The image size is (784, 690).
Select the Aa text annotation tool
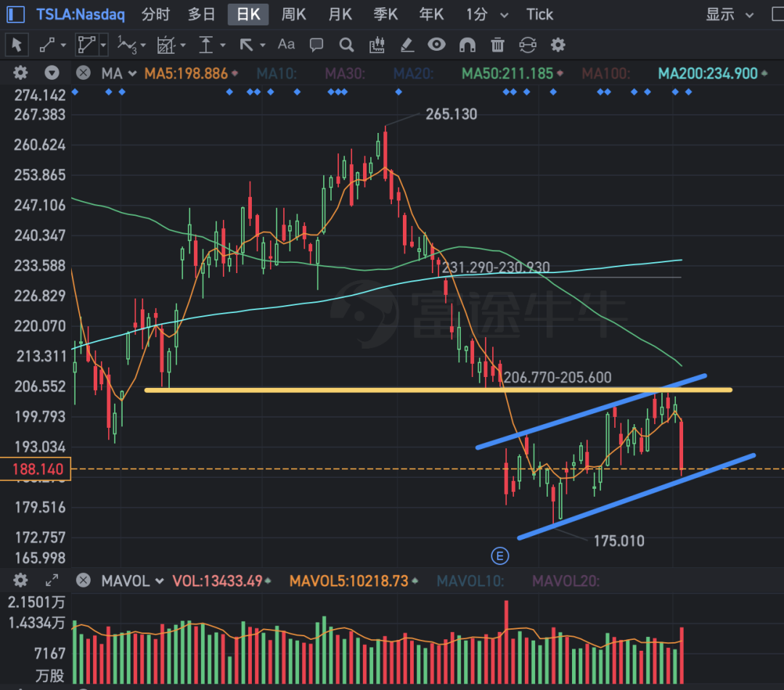click(287, 44)
